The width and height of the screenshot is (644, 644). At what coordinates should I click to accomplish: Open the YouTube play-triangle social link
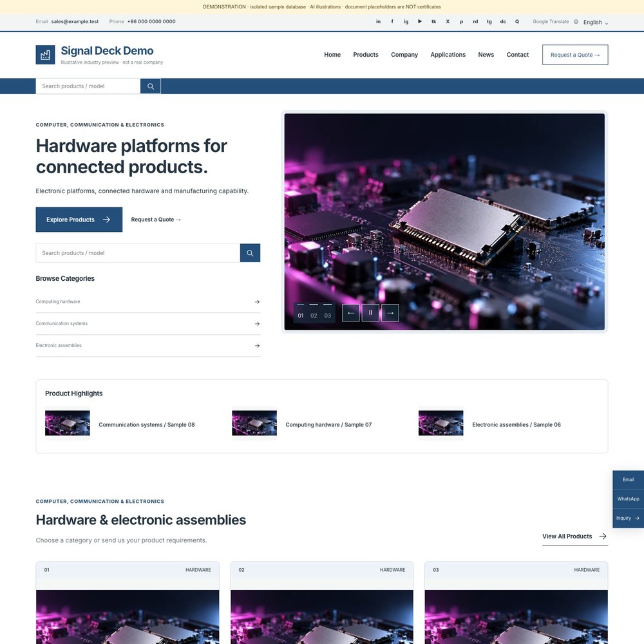point(420,22)
